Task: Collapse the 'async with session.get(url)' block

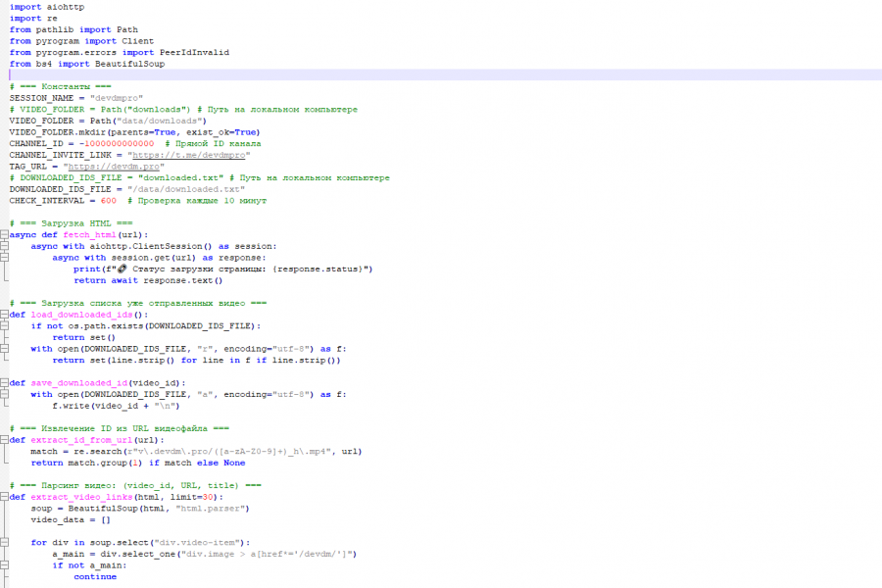Action: tap(4, 257)
